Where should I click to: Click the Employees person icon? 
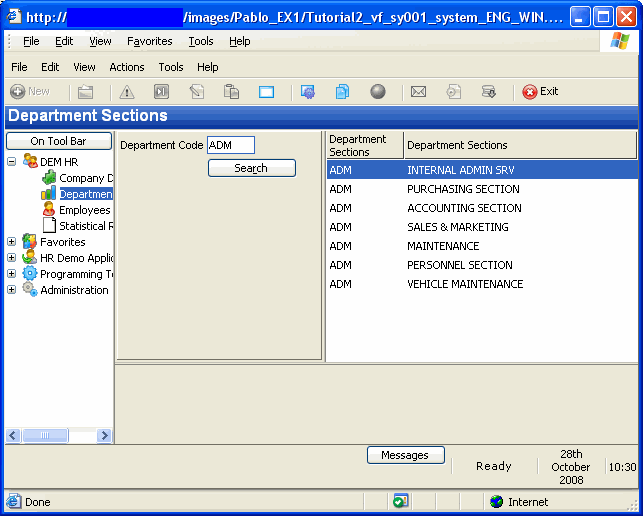click(x=49, y=209)
